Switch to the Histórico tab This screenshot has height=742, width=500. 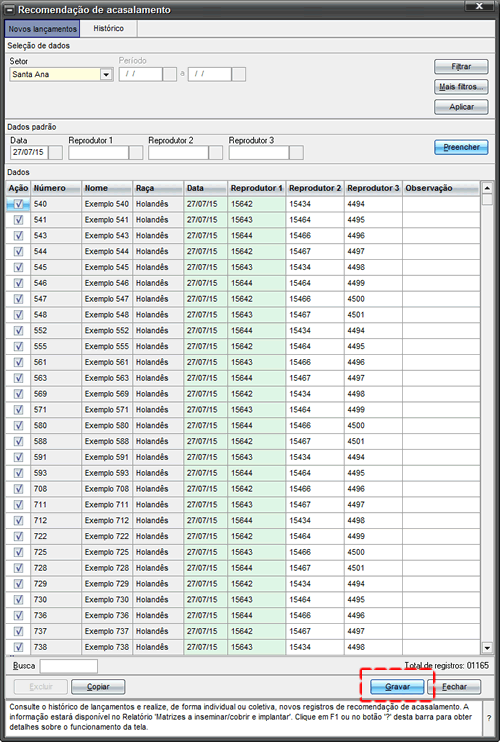[108, 28]
